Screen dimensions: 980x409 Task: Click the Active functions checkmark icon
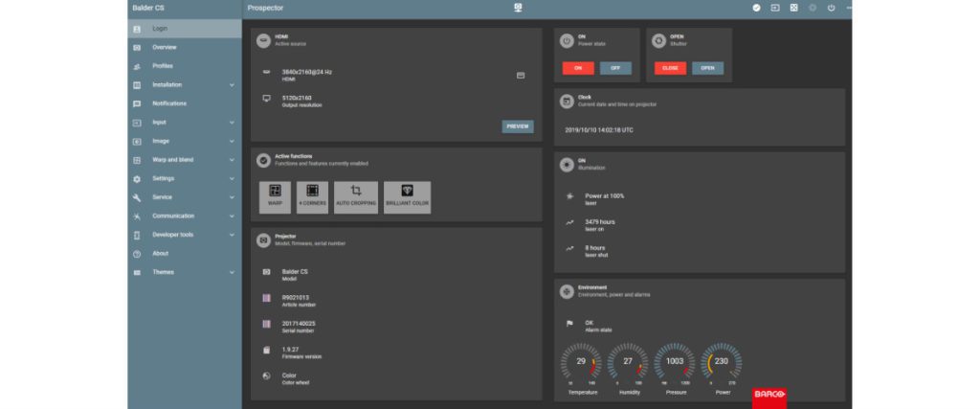(x=264, y=160)
